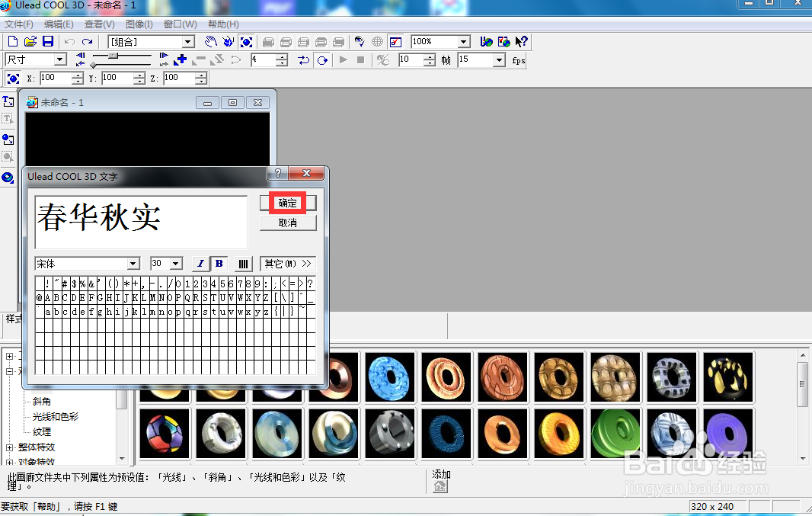Select the 光线和色彩 tree item
The width and height of the screenshot is (812, 516).
(56, 416)
